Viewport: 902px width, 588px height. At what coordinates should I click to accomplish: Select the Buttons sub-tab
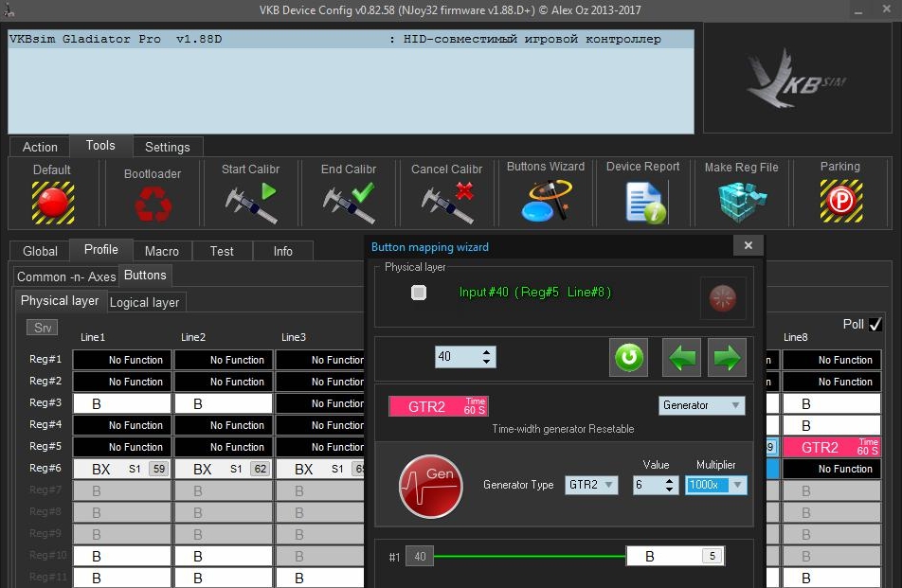point(145,276)
